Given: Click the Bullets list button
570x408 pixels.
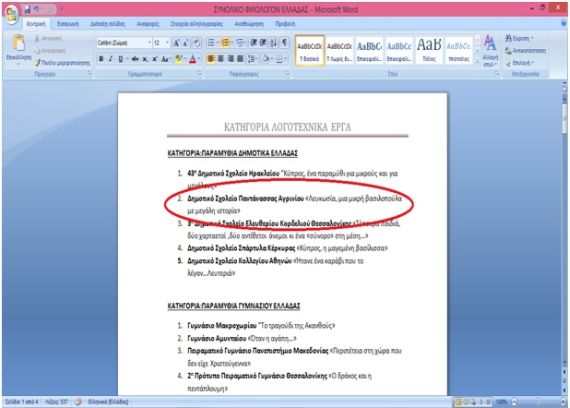Looking at the screenshot, I should click(x=212, y=43).
